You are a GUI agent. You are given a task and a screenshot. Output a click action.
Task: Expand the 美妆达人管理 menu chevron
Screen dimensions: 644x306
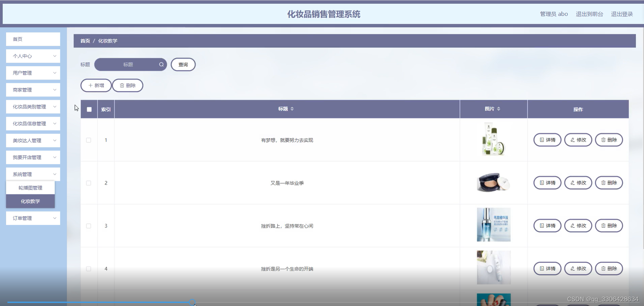pyautogui.click(x=55, y=140)
